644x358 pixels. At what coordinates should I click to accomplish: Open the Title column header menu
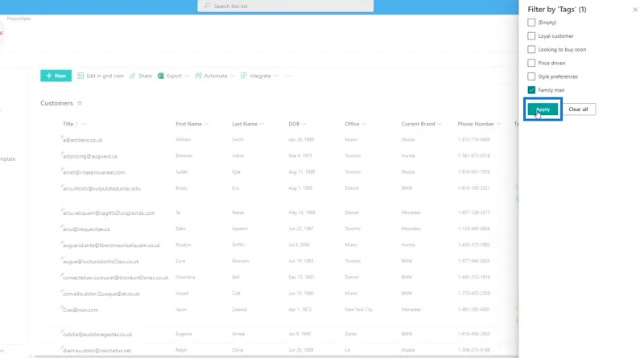pos(74,124)
